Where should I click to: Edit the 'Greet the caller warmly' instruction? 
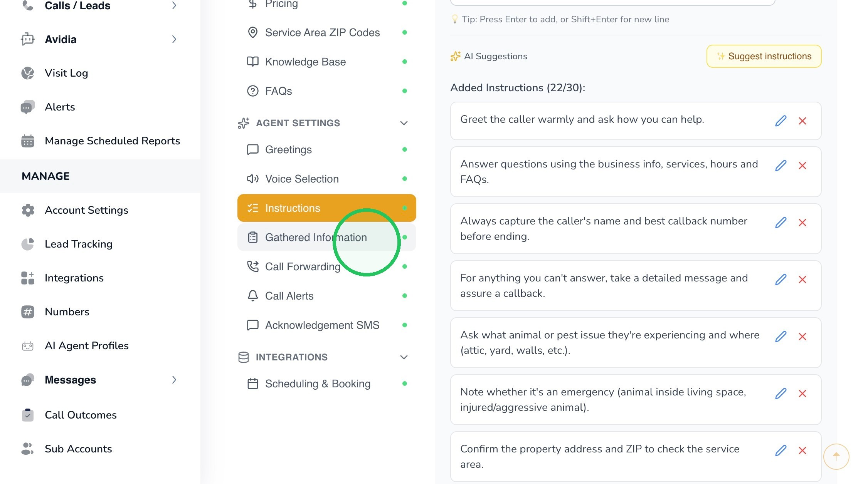click(x=781, y=121)
